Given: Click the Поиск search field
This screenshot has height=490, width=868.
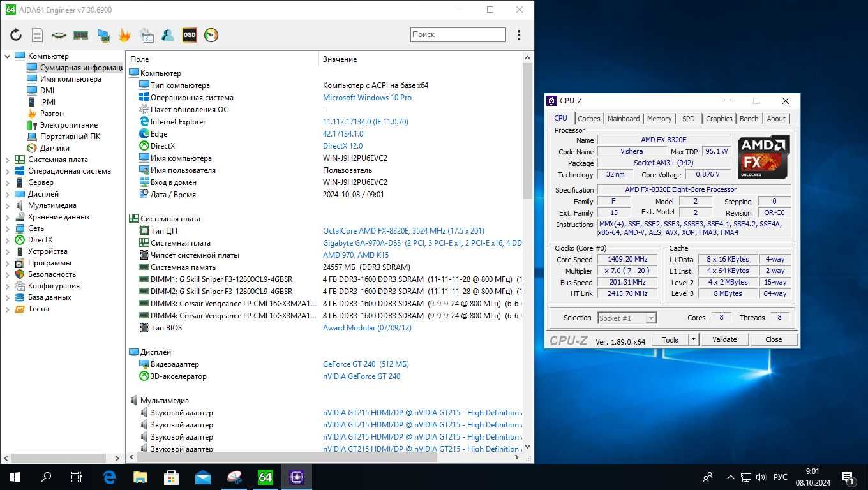Looking at the screenshot, I should (458, 34).
